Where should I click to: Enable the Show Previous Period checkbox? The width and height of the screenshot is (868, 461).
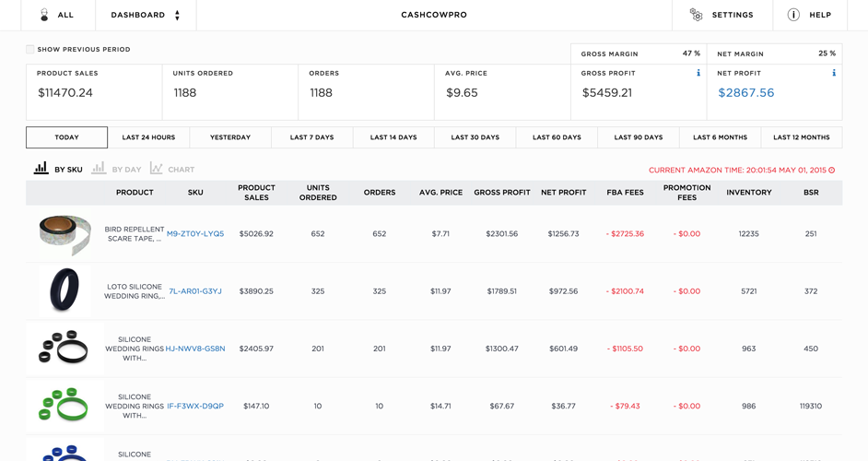pos(29,49)
